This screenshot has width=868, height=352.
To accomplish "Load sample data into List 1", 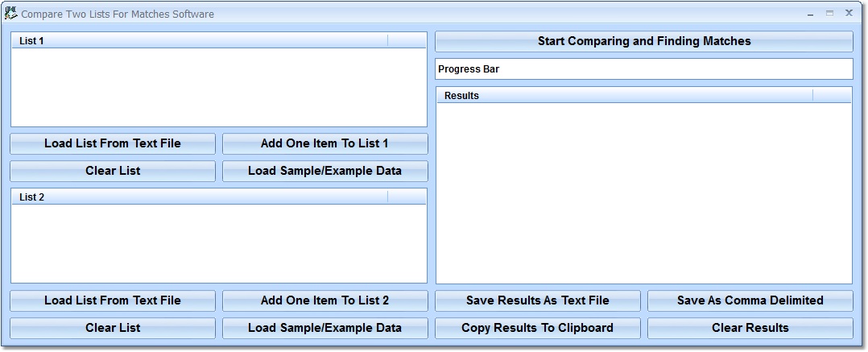I will [x=324, y=171].
